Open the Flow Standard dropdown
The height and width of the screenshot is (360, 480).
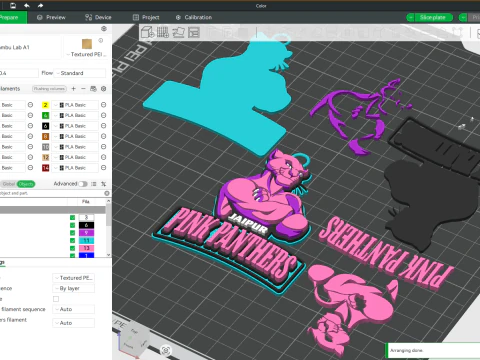80,73
